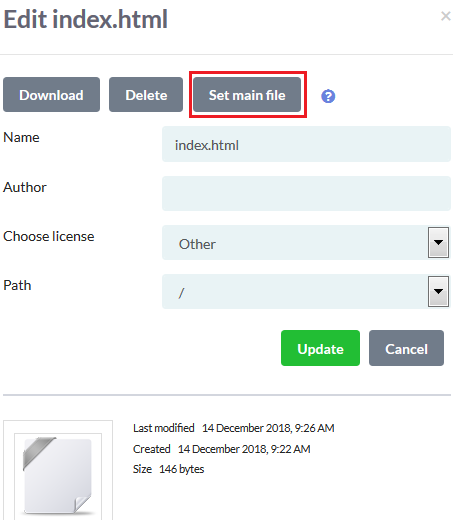This screenshot has height=520, width=453.
Task: Click the Choose license label
Action: pyautogui.click(x=49, y=236)
